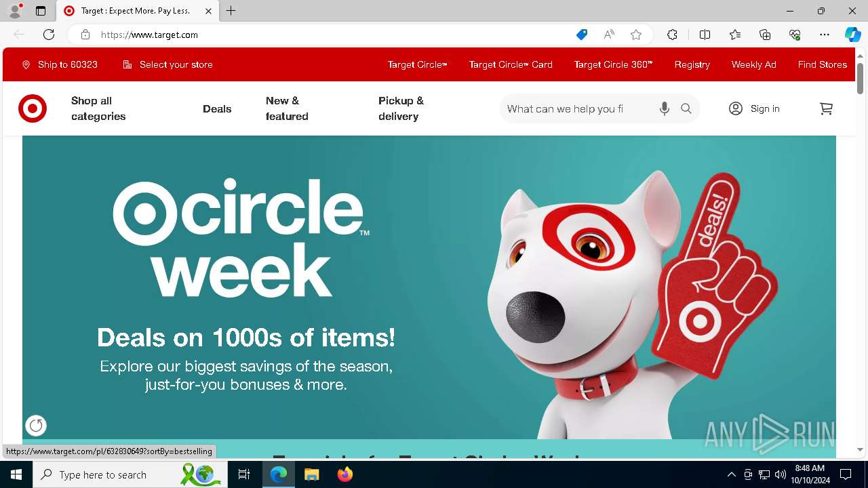Open the shopping cart icon
This screenshot has height=488, width=868.
pos(826,108)
